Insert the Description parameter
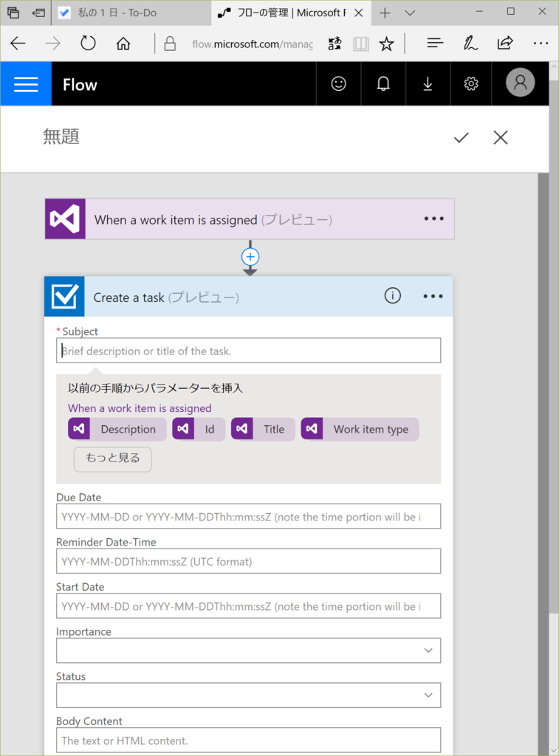This screenshot has height=756, width=559. click(x=117, y=429)
